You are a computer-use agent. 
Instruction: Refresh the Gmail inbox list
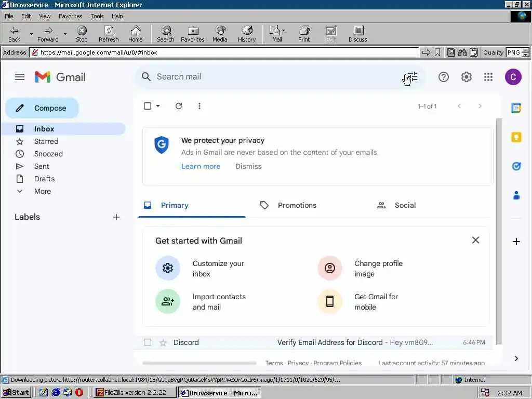[x=179, y=106]
